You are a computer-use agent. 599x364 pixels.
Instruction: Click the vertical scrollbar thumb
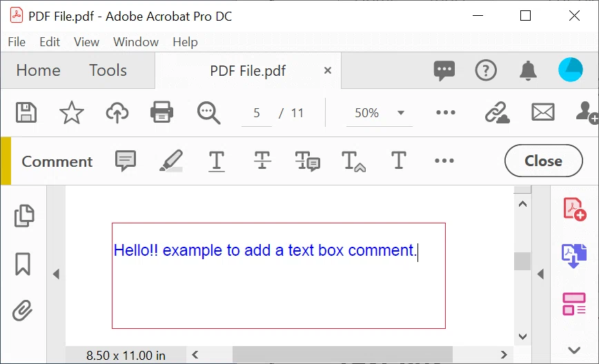tap(522, 261)
